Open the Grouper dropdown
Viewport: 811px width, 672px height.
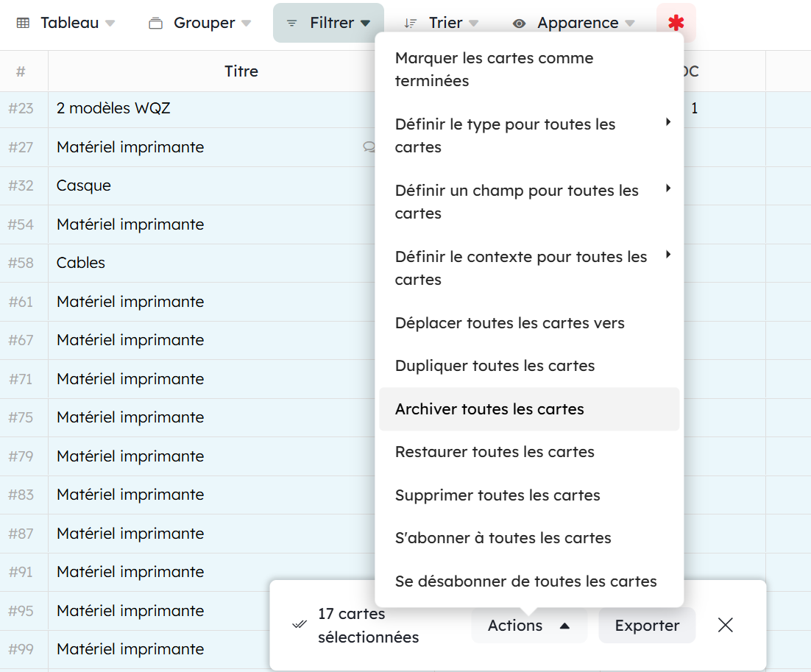(200, 23)
